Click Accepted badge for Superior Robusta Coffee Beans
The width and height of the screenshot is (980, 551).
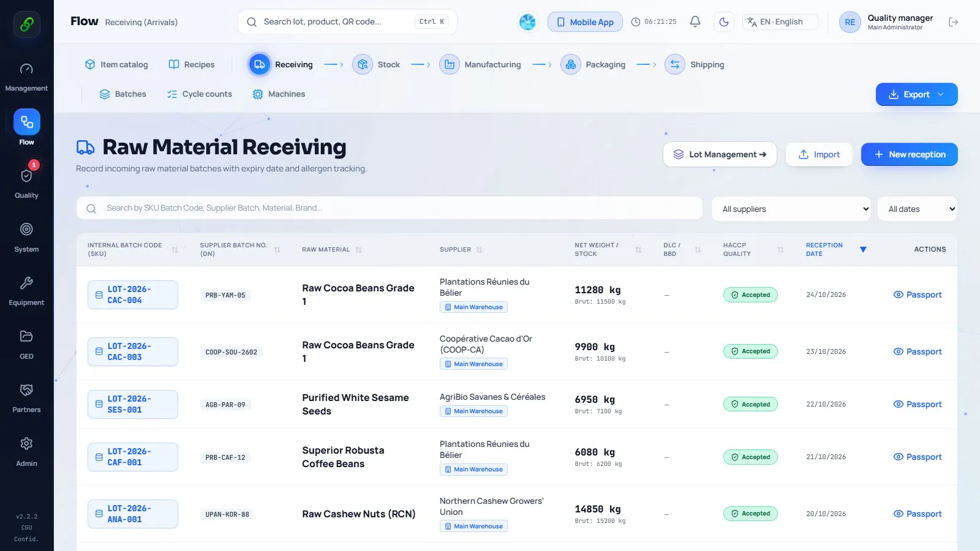point(750,457)
